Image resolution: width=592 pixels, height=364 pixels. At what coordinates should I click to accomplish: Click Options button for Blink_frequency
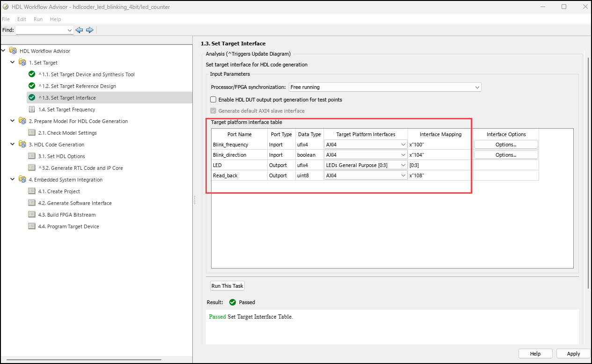click(x=505, y=145)
